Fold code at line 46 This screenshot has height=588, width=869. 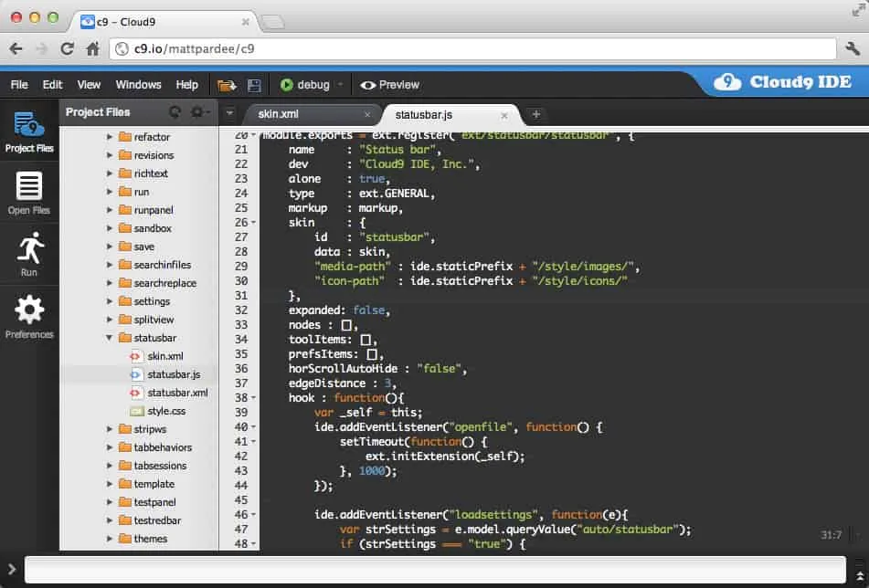click(253, 514)
